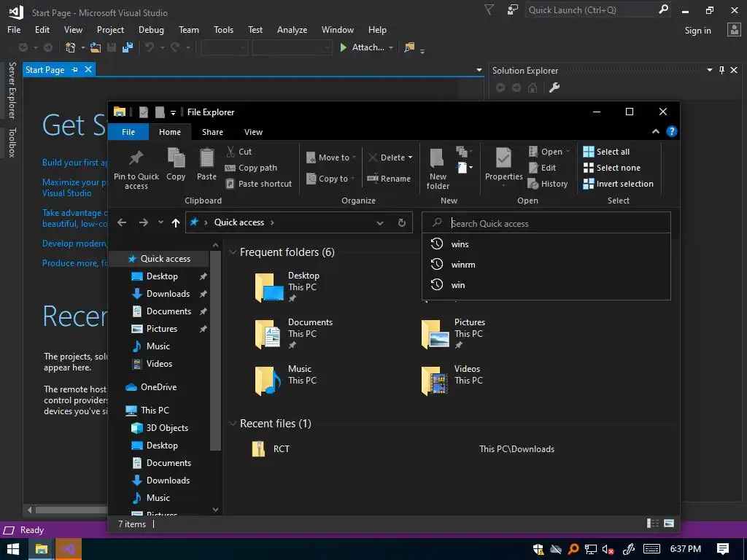Collapse Recent files section
Image resolution: width=747 pixels, height=560 pixels.
coord(233,424)
